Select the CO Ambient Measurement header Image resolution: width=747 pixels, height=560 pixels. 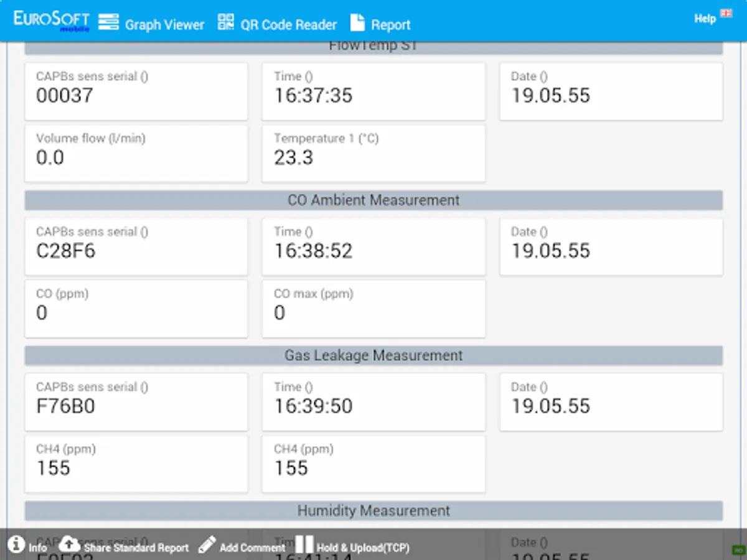tap(374, 200)
